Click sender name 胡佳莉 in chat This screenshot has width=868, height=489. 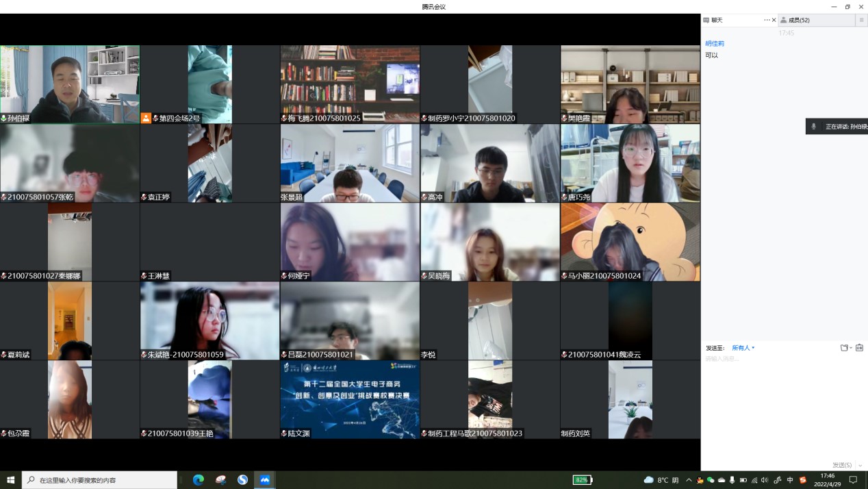[x=715, y=43]
